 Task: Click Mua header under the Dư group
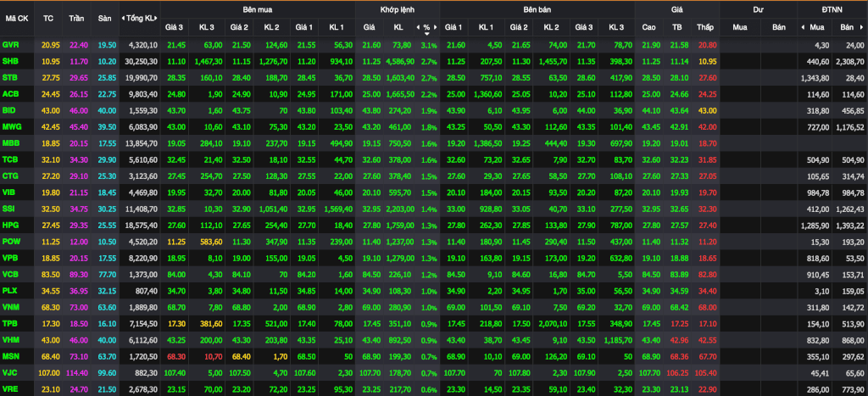tap(739, 26)
